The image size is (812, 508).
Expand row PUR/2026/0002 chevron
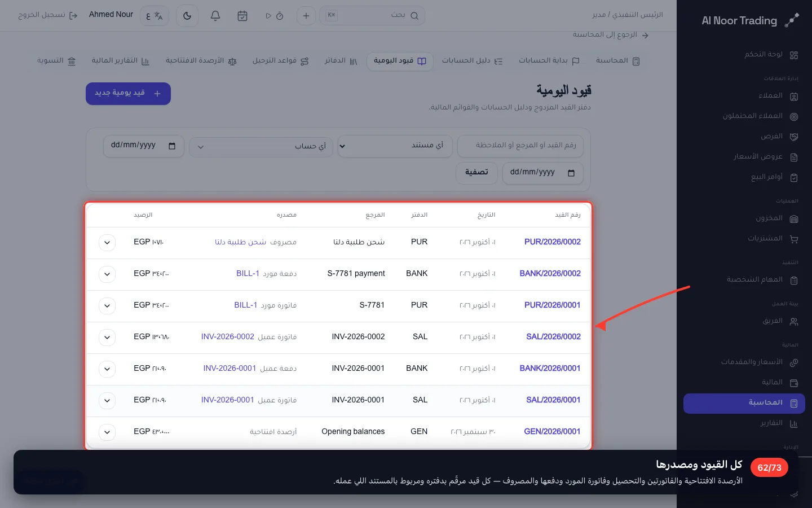click(107, 243)
